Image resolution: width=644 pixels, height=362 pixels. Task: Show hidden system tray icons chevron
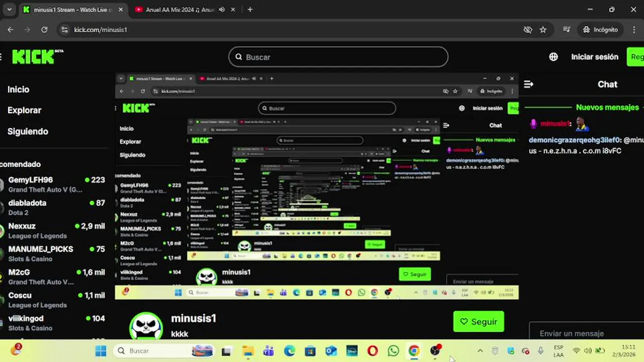(x=480, y=351)
